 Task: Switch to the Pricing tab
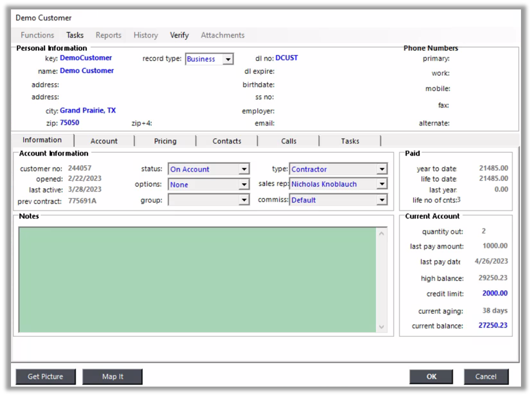click(x=165, y=141)
